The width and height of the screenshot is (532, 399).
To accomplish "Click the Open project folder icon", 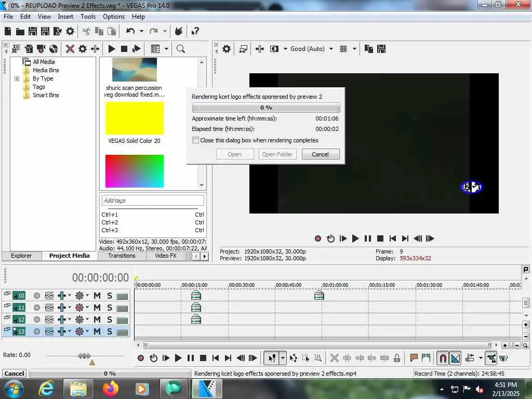I will (x=20, y=32).
